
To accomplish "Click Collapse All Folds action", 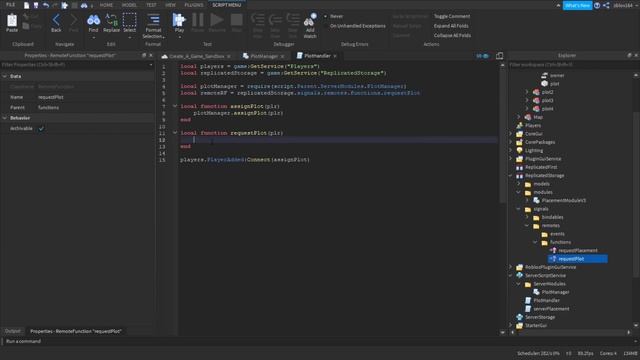I will point(452,36).
